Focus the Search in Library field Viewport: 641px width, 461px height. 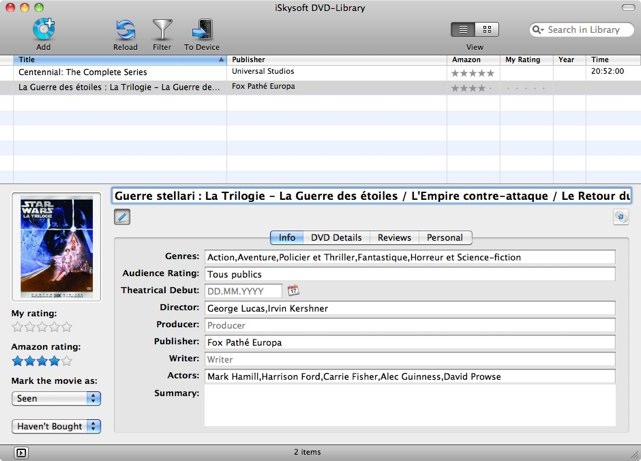coord(583,29)
